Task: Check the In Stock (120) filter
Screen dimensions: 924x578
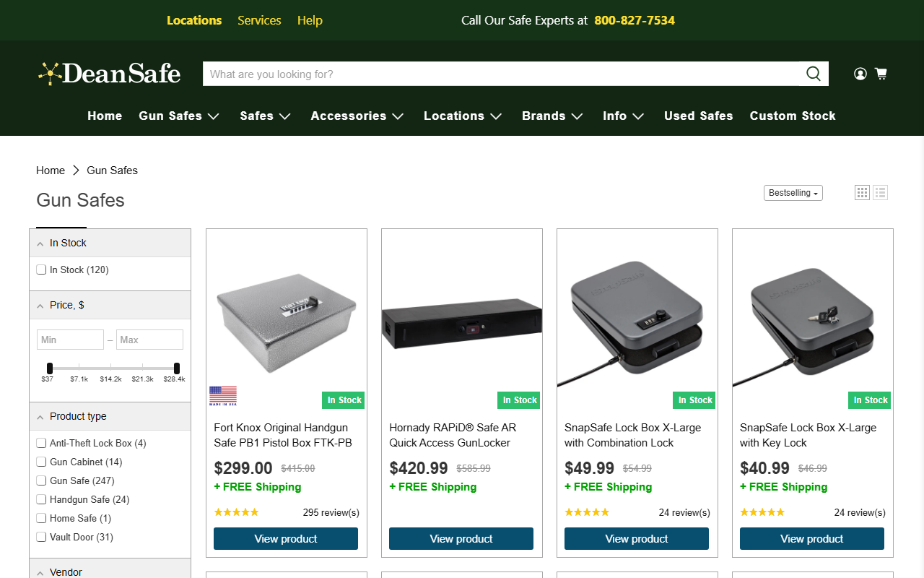Action: coord(41,269)
